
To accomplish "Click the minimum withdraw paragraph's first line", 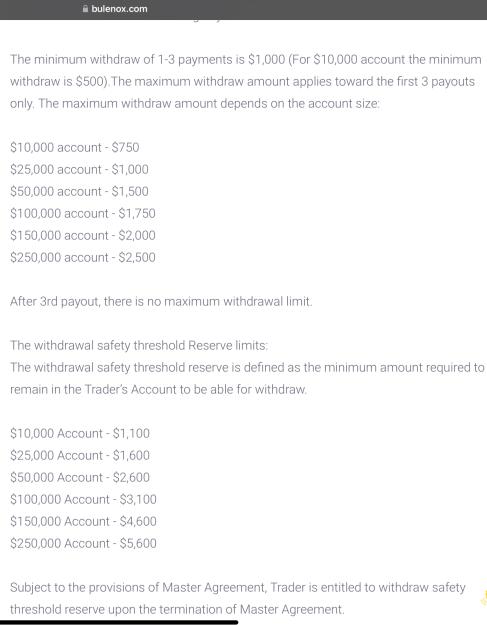I will tap(246, 59).
